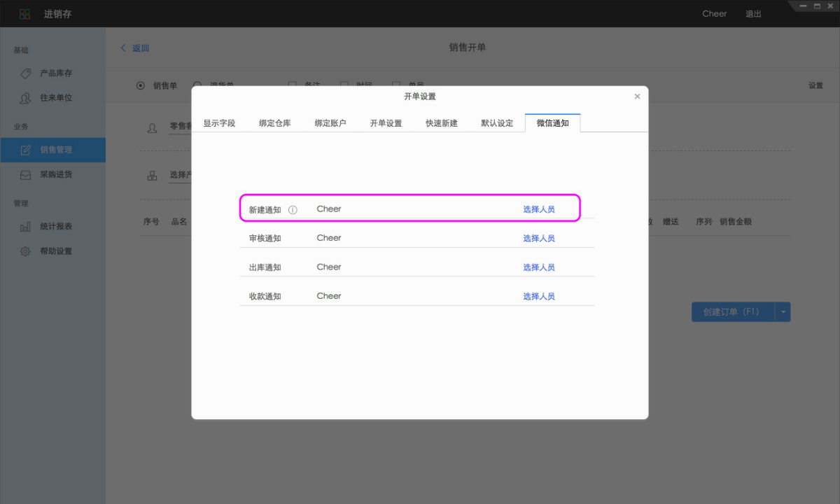The height and width of the screenshot is (504, 840).
Task: Go back using the 返回 link
Action: pyautogui.click(x=135, y=48)
